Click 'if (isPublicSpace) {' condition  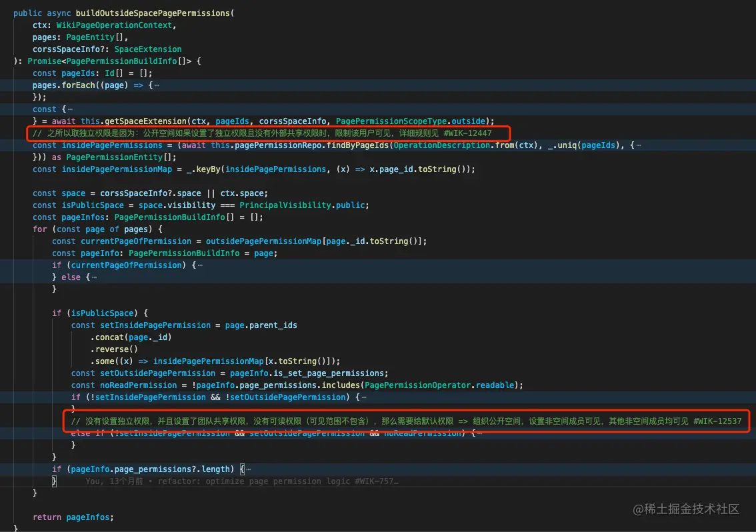coord(100,313)
